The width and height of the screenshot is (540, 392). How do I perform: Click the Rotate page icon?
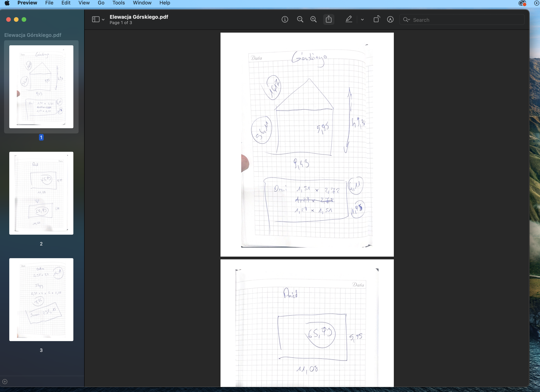[376, 19]
